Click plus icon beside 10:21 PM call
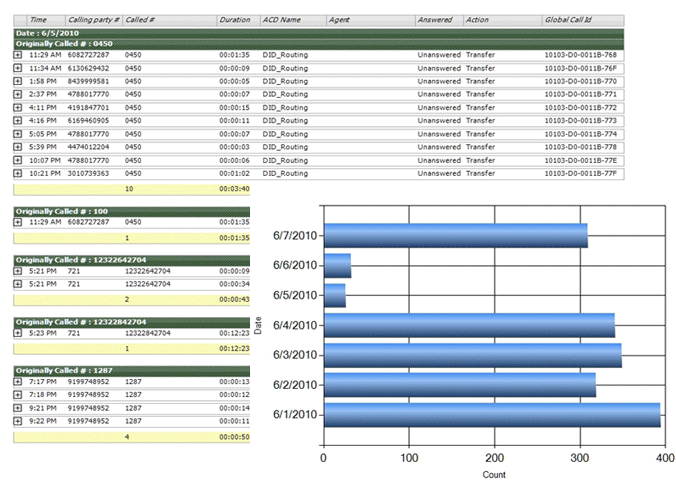The height and width of the screenshot is (485, 676). point(18,172)
